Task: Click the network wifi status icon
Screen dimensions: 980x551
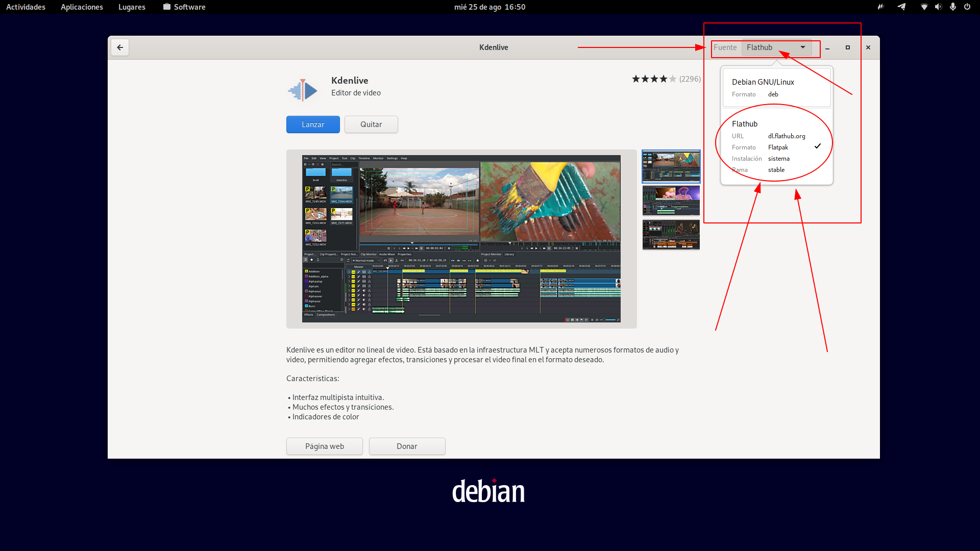Action: [924, 7]
